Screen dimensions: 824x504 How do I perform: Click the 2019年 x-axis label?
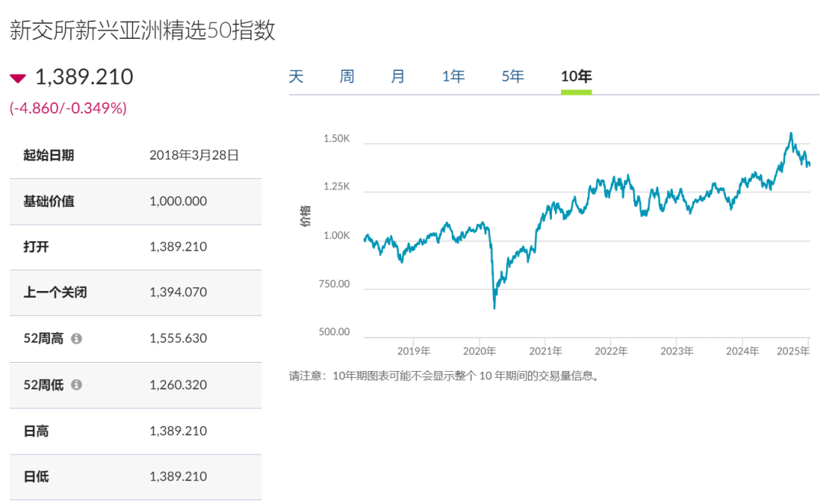pos(414,351)
